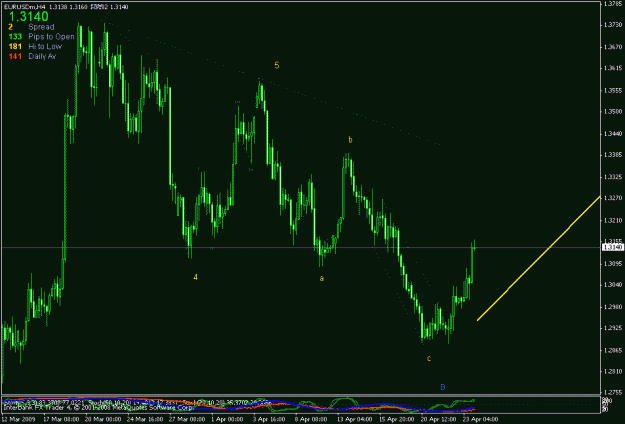
Task: Click the orange 'c' wave label
Action: point(429,359)
